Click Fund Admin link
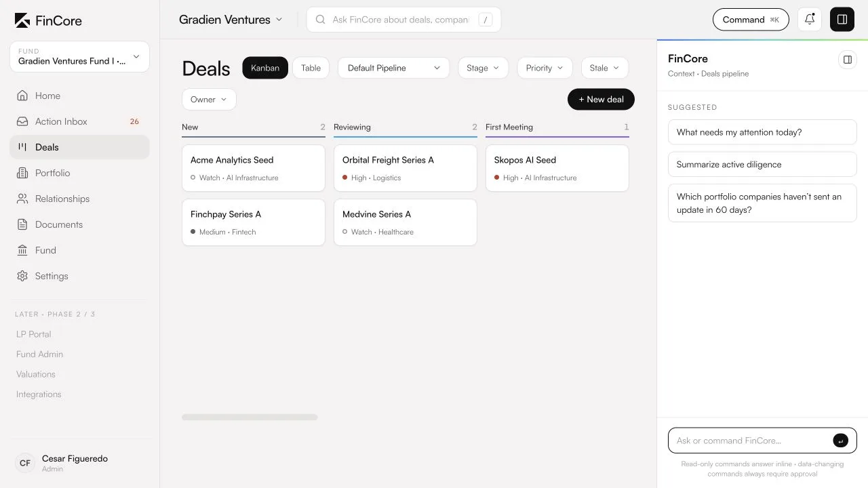This screenshot has height=488, width=868. tap(39, 354)
